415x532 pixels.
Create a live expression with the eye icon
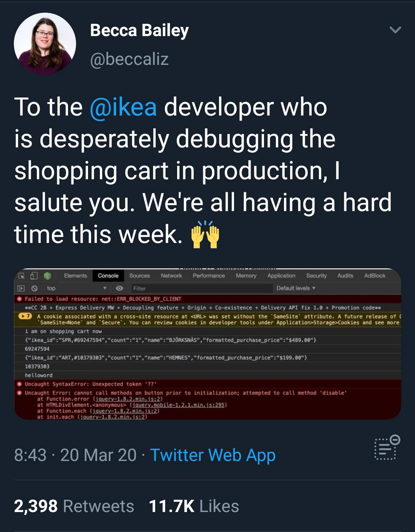[120, 288]
